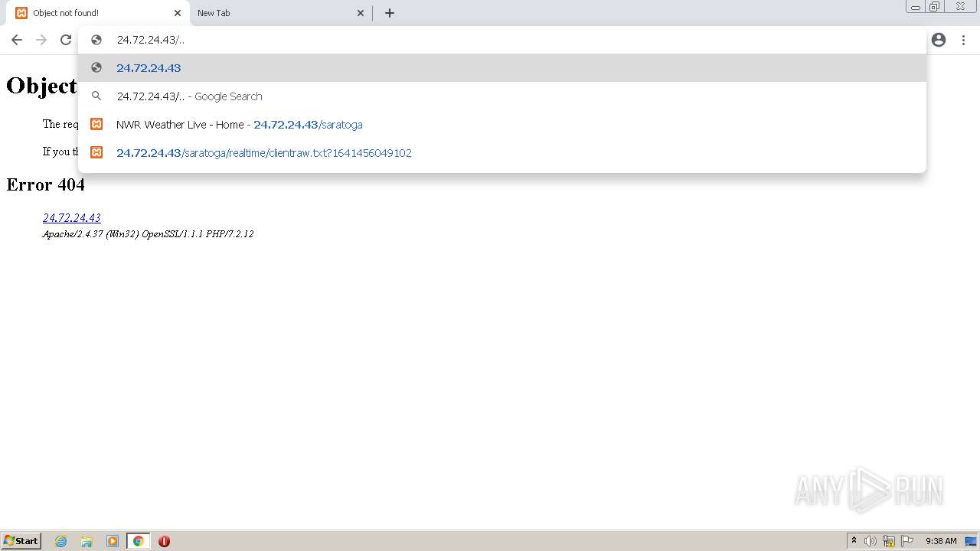The width and height of the screenshot is (980, 551).
Task: Select the '24.72.24.43/.. - Google Search' suggestion
Action: point(502,96)
